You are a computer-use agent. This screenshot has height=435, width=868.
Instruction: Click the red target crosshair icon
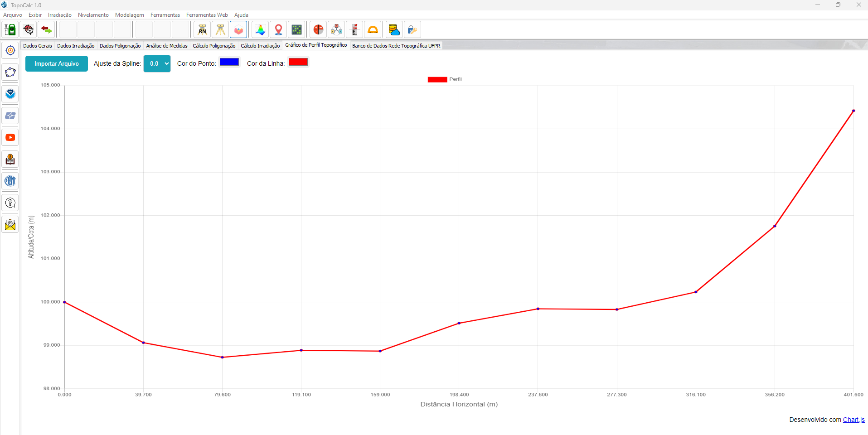coord(28,30)
